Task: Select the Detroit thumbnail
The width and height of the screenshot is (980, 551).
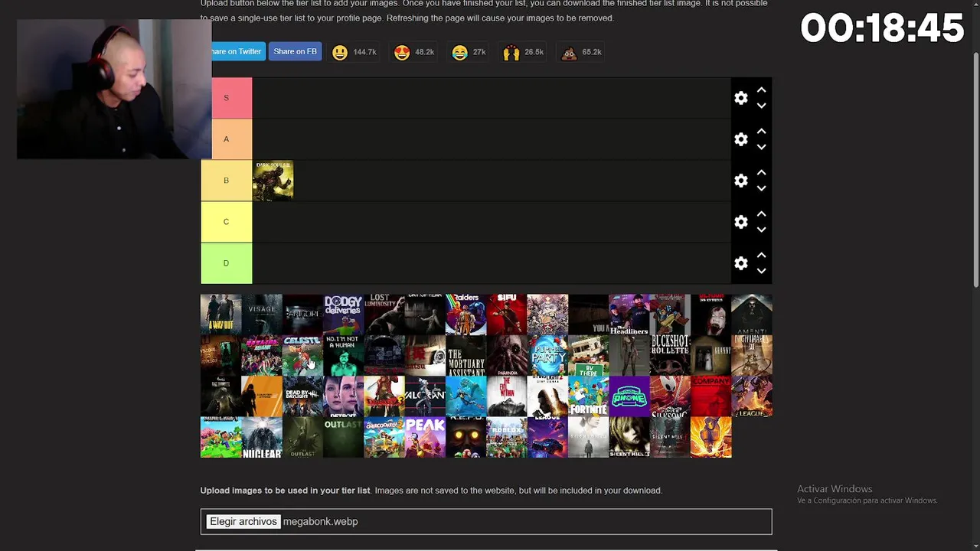Action: pyautogui.click(x=343, y=396)
